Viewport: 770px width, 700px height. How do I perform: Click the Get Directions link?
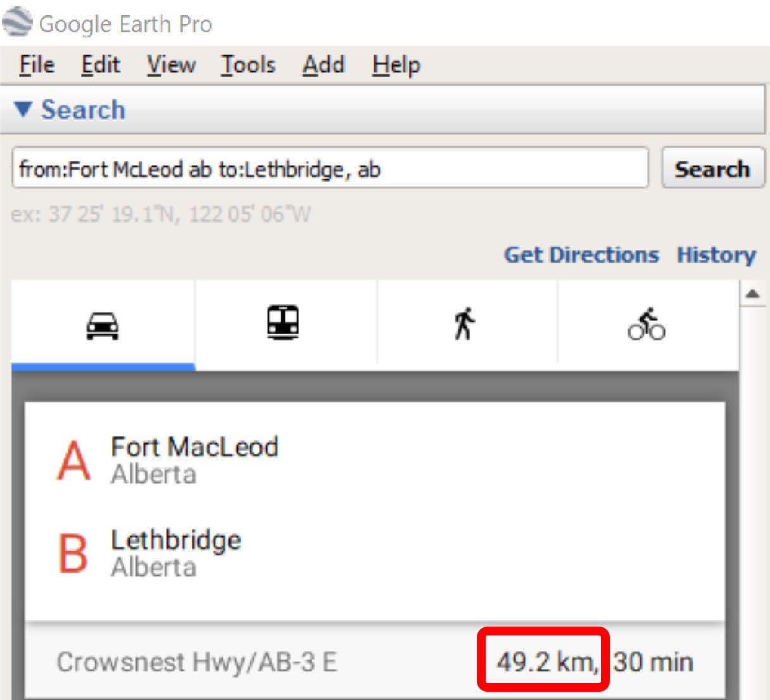click(581, 255)
